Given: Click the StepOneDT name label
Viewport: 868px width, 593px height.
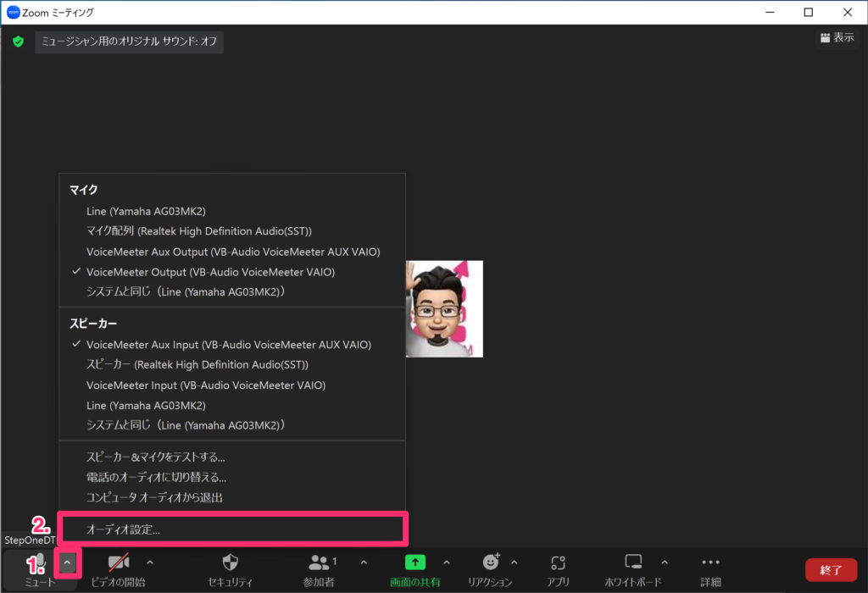Looking at the screenshot, I should click(30, 540).
